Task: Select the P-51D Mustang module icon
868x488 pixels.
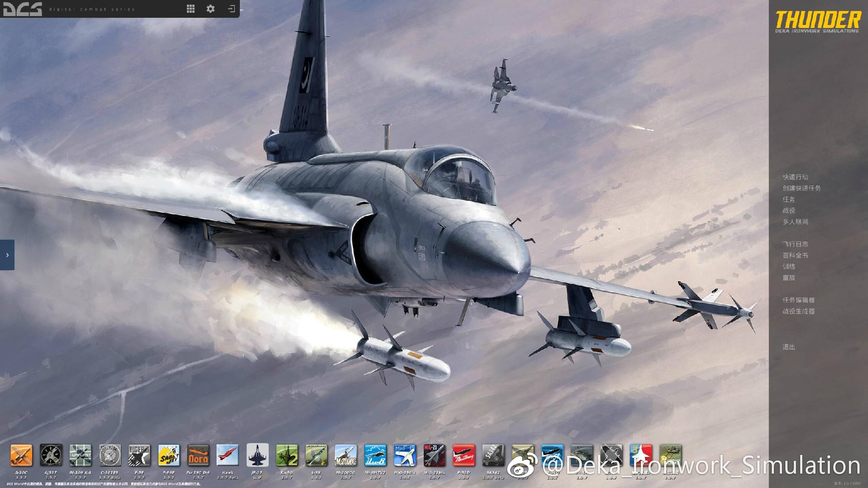Action: point(464,455)
